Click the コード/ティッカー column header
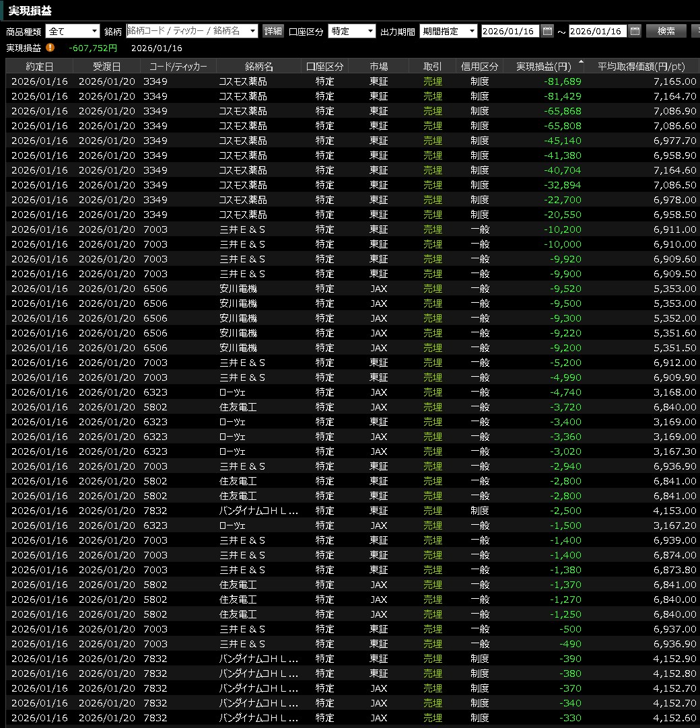 click(x=178, y=67)
